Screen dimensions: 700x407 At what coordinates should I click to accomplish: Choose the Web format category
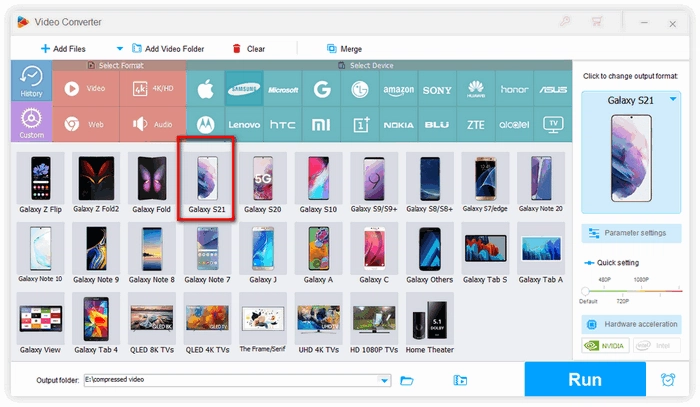pos(86,124)
